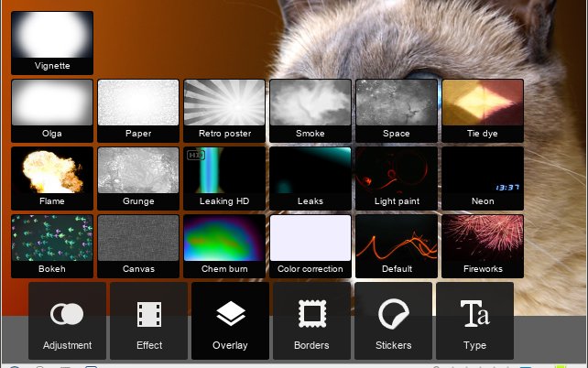The height and width of the screenshot is (368, 588).
Task: Select the Default overlay
Action: [x=397, y=246]
